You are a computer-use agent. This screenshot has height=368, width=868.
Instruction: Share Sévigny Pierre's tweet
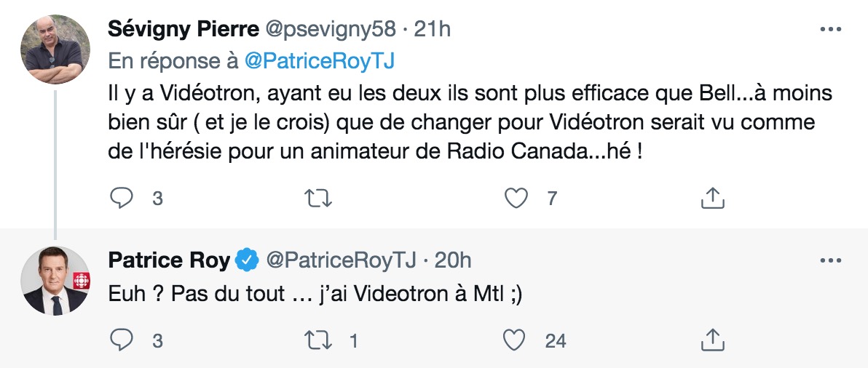(712, 198)
